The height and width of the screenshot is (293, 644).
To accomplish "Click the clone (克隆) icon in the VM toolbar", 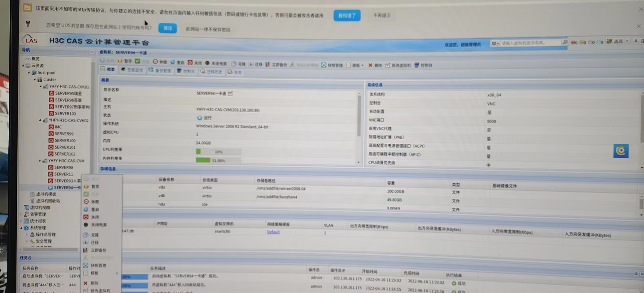I will [x=234, y=63].
